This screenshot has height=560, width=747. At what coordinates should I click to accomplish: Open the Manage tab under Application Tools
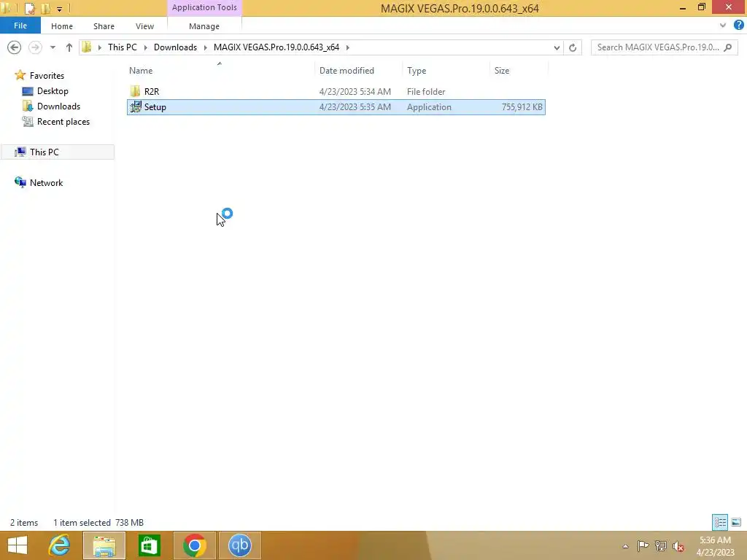coord(204,26)
